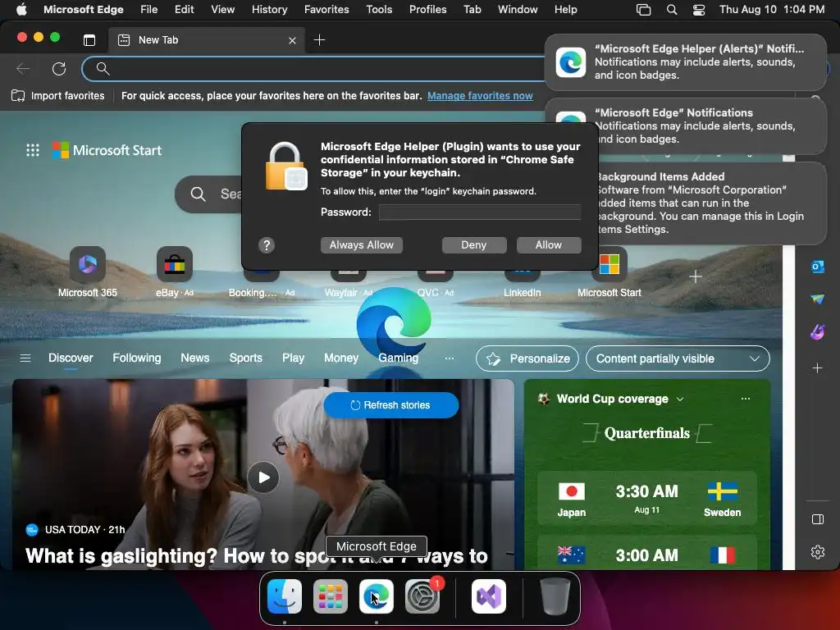Click the Personalize button

pos(527,358)
